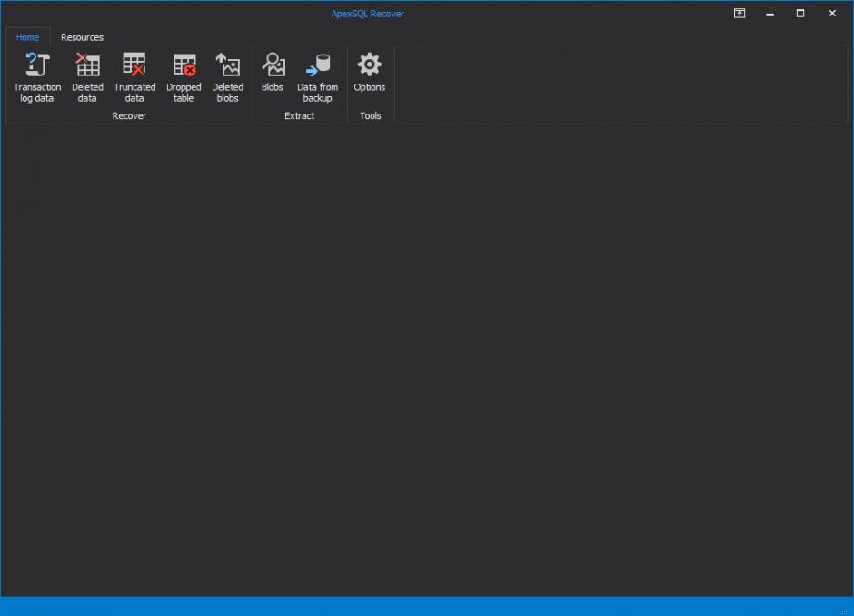Open Transaction log data recovery
This screenshot has width=854, height=616.
click(x=37, y=77)
